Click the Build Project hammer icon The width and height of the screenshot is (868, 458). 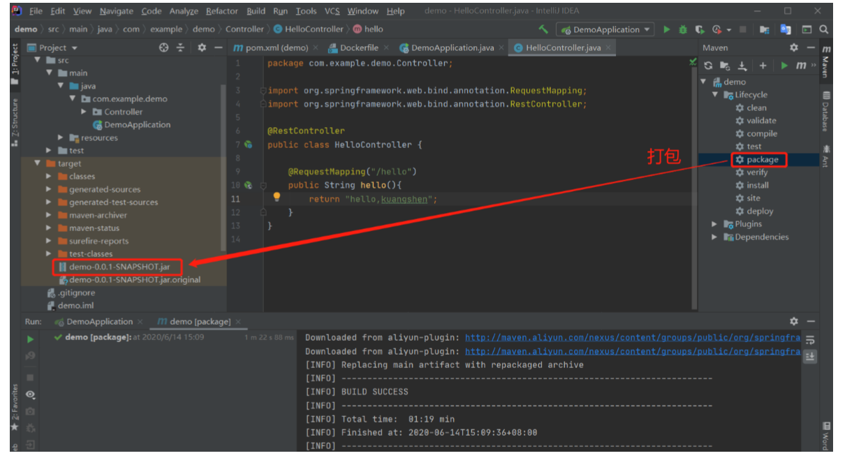(543, 29)
